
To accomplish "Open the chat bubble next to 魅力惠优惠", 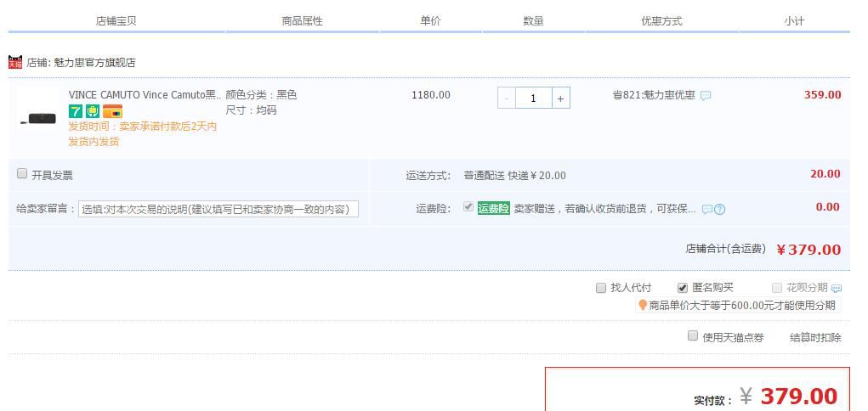I will tap(705, 96).
